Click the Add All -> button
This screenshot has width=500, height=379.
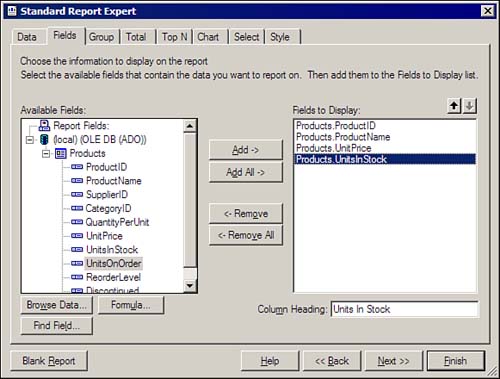click(246, 172)
